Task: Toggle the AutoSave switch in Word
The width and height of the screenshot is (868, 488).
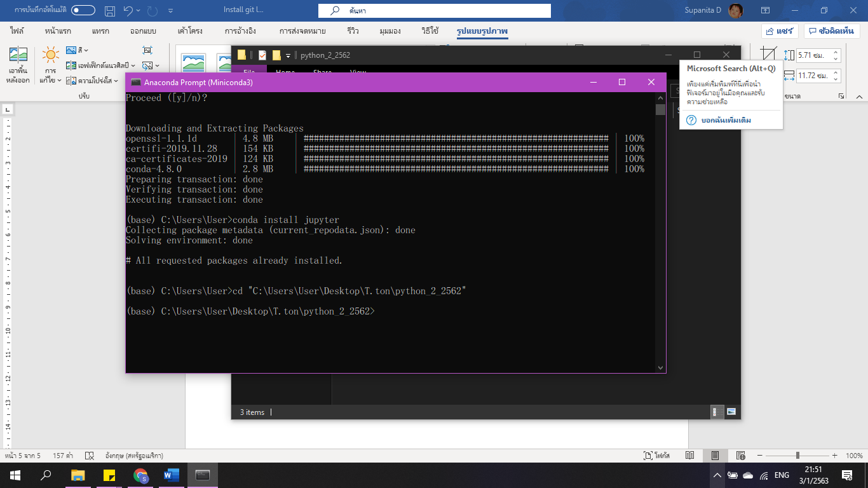Action: [x=83, y=10]
